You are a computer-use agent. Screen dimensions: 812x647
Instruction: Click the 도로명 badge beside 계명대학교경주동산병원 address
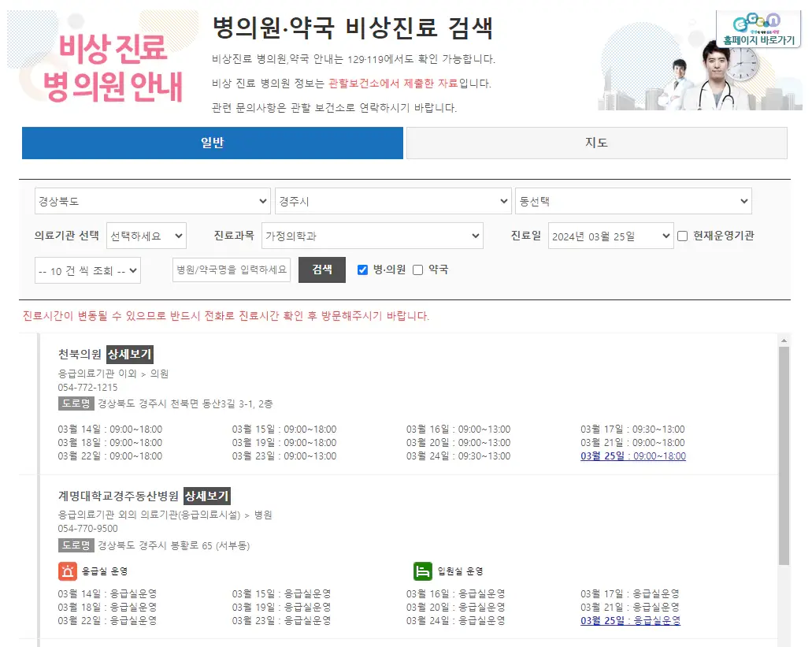[76, 544]
